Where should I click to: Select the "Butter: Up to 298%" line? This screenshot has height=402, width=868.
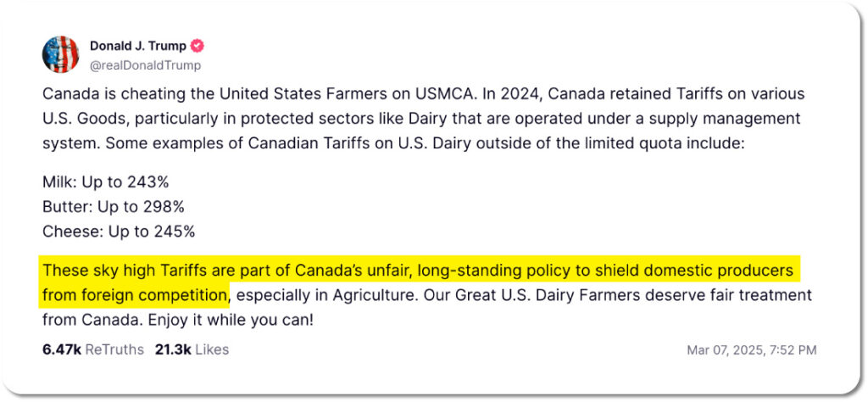tap(114, 207)
